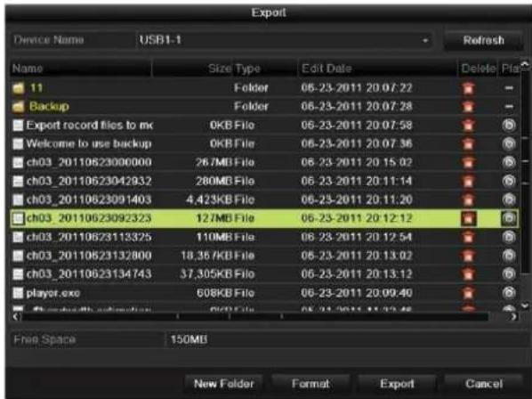This screenshot has height=399, width=532.
Task: Delete the player.exe file
Action: pos(468,293)
